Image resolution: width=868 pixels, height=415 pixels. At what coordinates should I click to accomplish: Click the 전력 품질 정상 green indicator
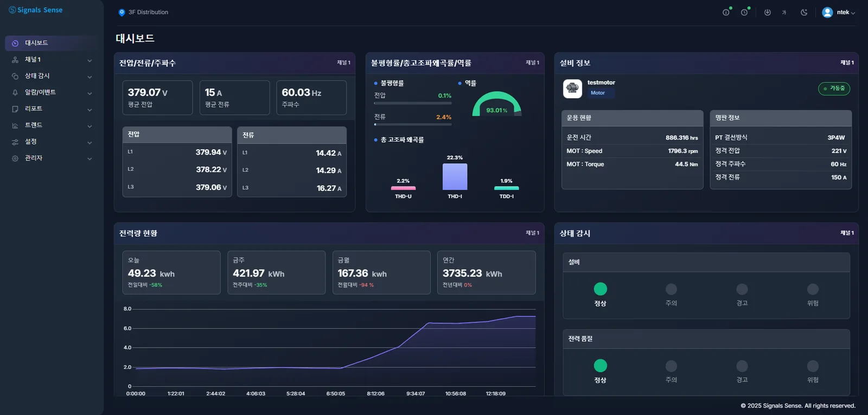point(600,366)
